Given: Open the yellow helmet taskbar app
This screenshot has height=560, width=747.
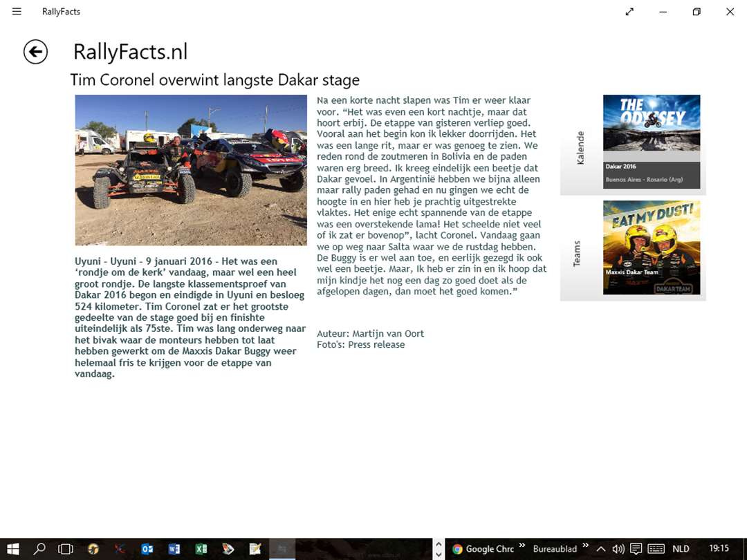Looking at the screenshot, I should (93, 549).
